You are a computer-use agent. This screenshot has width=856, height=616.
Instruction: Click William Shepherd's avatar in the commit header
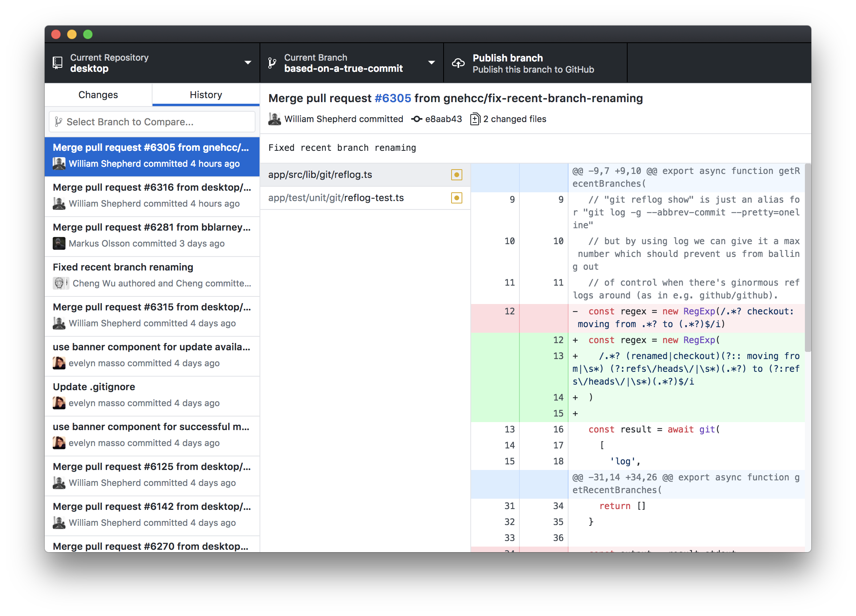274,118
